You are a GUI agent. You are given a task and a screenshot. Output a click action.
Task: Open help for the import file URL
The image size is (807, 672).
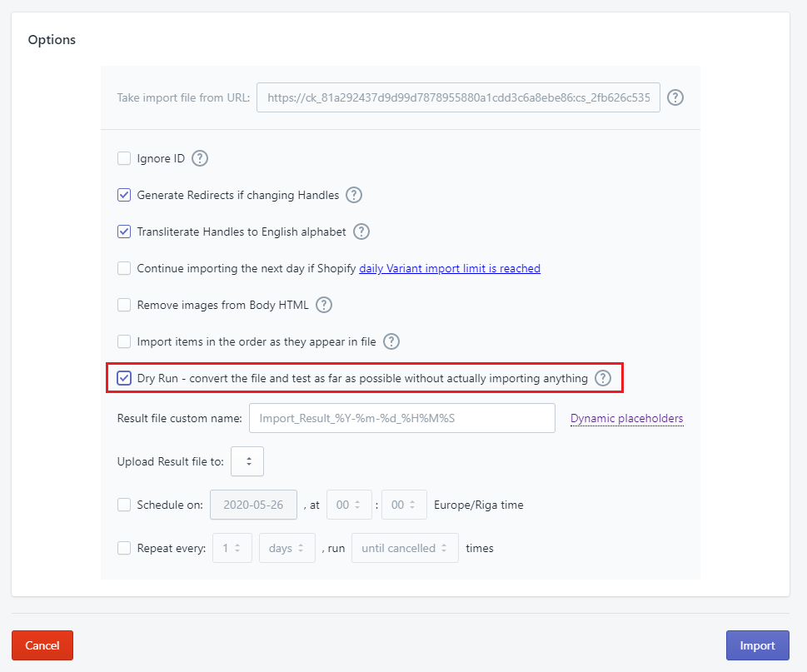[x=675, y=97]
